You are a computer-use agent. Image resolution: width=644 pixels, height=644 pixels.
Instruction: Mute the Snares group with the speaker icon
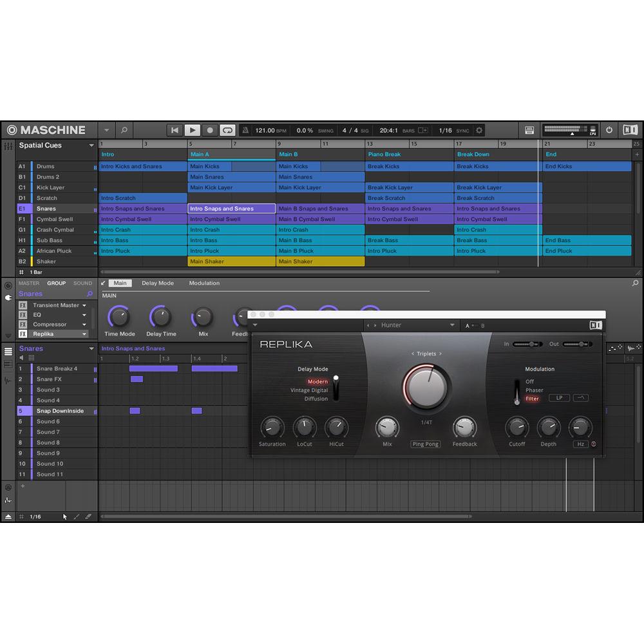[x=21, y=357]
